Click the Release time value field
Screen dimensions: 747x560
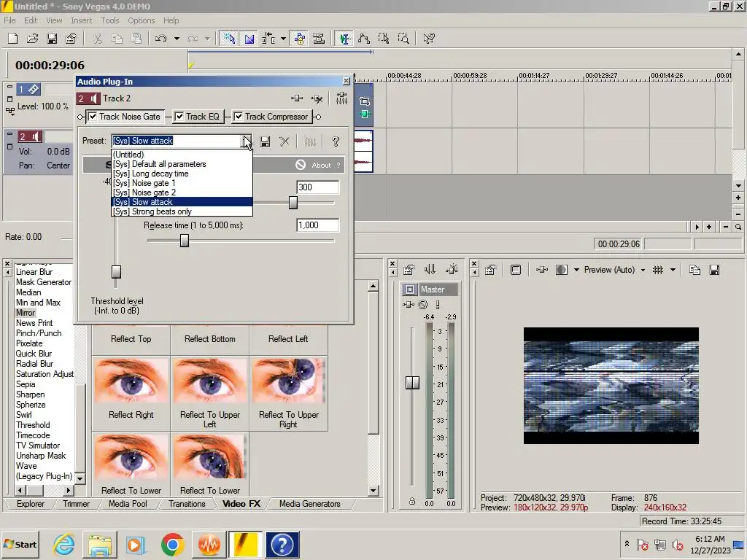(318, 225)
